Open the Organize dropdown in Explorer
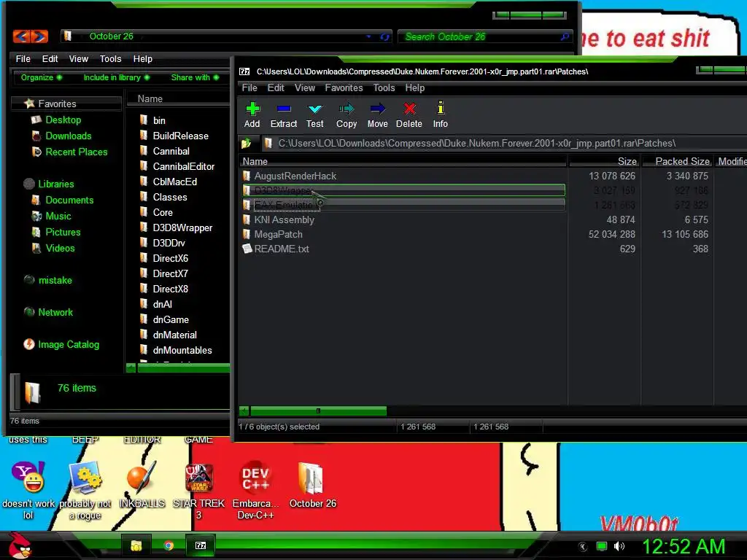 click(41, 77)
